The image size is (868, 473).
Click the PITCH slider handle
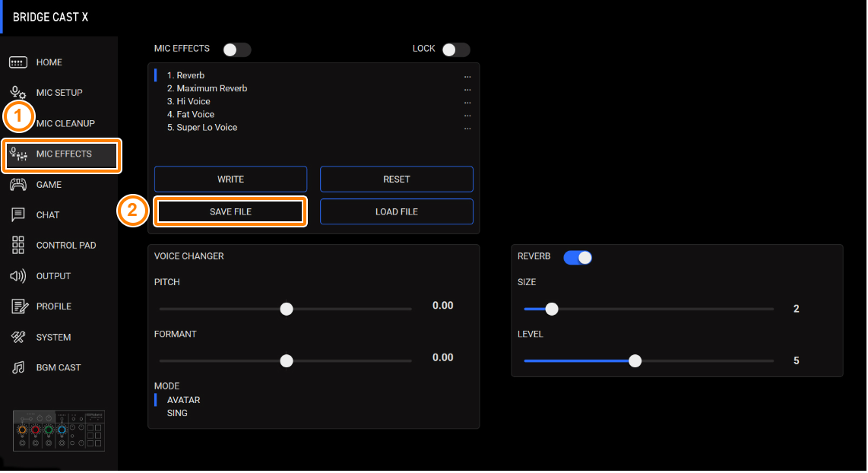pos(287,309)
